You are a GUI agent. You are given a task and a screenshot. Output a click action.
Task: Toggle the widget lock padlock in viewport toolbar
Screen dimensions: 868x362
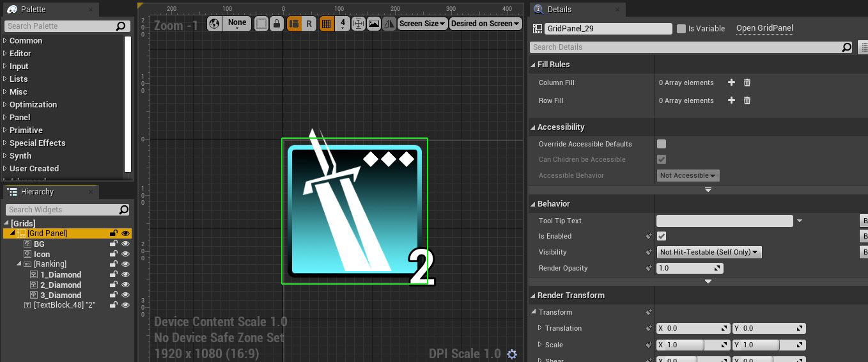[276, 24]
